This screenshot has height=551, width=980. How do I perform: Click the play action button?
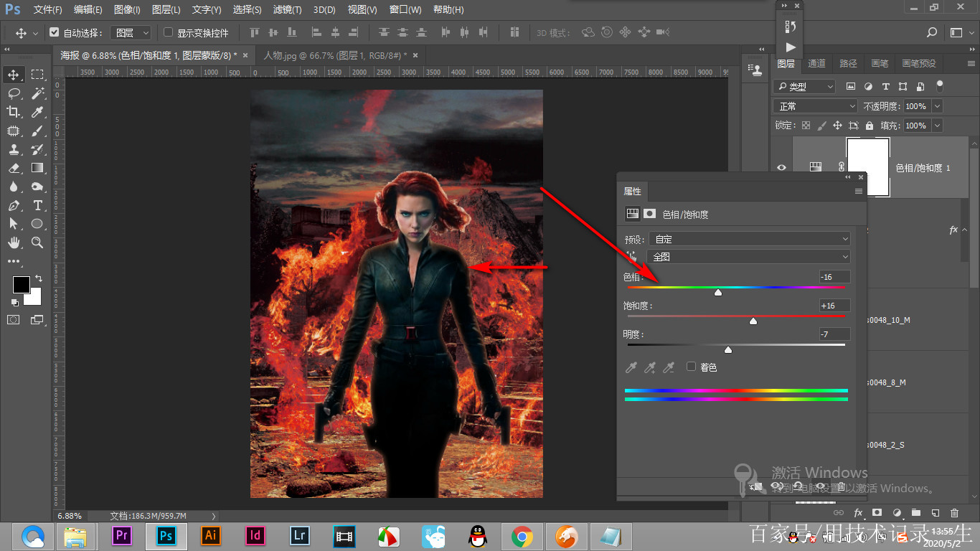790,47
